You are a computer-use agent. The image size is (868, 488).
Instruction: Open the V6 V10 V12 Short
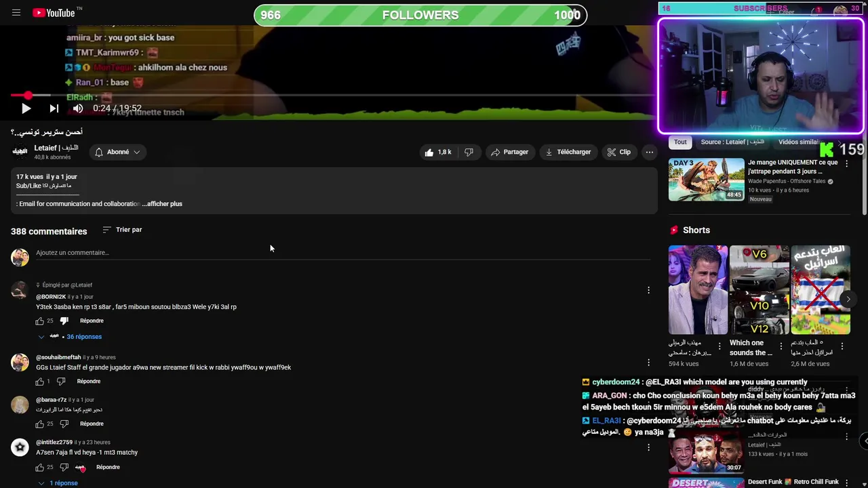[759, 290]
